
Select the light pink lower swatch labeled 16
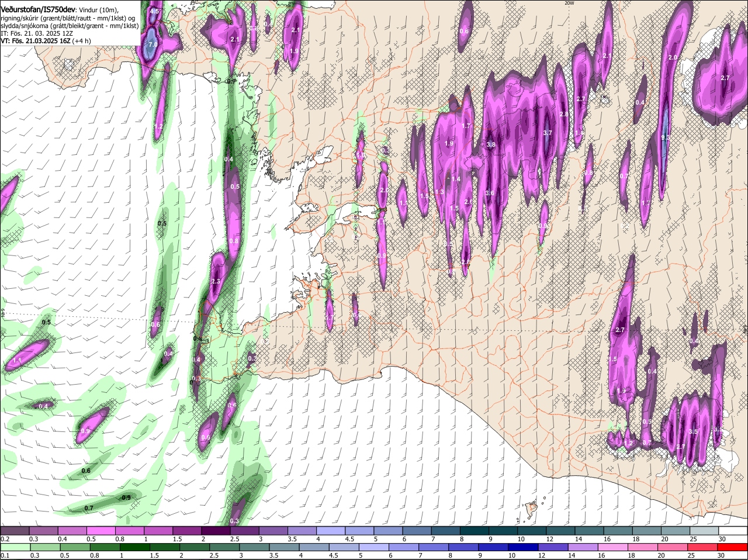[x=614, y=547]
